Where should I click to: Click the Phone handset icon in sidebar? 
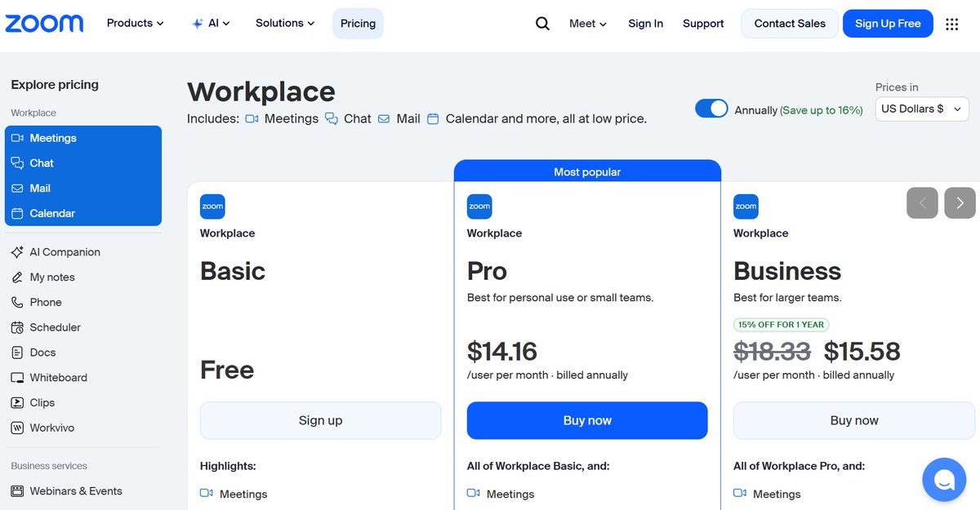17,303
